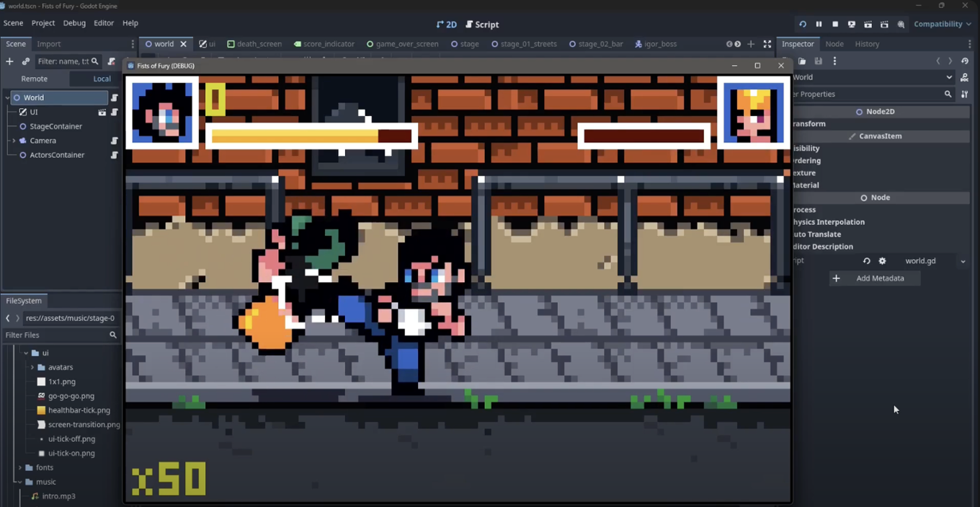Viewport: 980px width, 507px height.
Task: Click the Add Metadata button
Action: pos(874,278)
